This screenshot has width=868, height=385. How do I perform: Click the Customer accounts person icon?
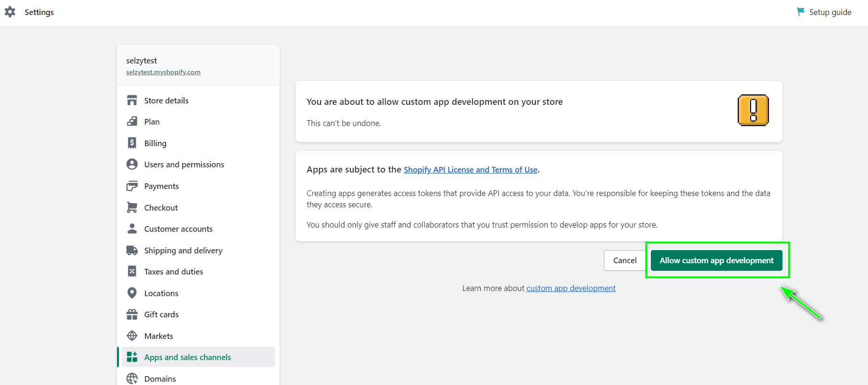click(x=132, y=228)
